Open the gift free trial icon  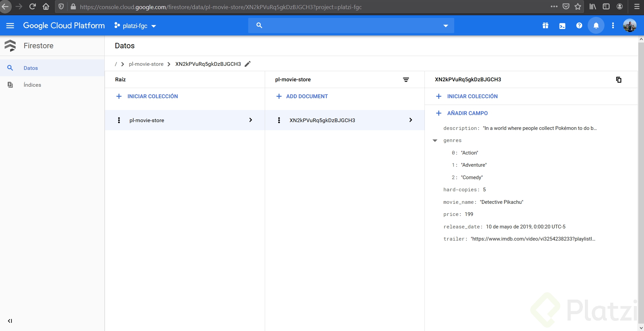[x=545, y=26]
